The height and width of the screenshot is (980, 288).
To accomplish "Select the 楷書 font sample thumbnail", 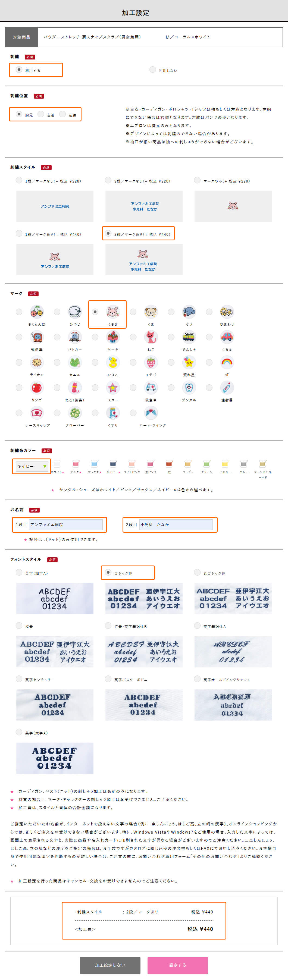I will (x=55, y=652).
